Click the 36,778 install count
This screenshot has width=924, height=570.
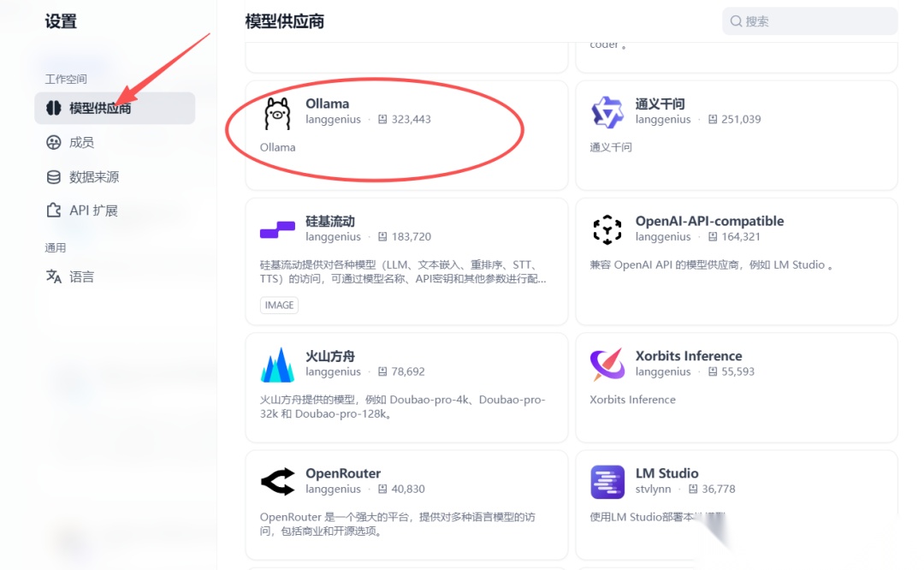[x=719, y=489]
